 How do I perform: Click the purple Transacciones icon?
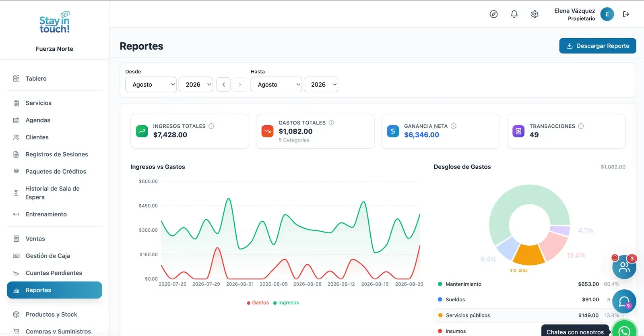(518, 131)
